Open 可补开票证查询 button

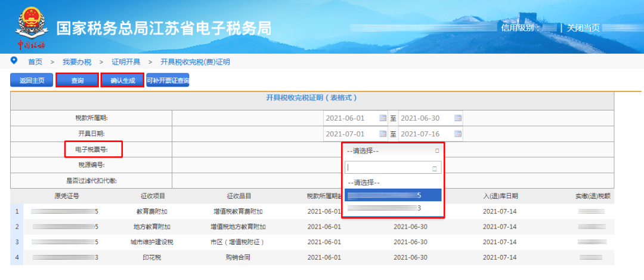[168, 80]
